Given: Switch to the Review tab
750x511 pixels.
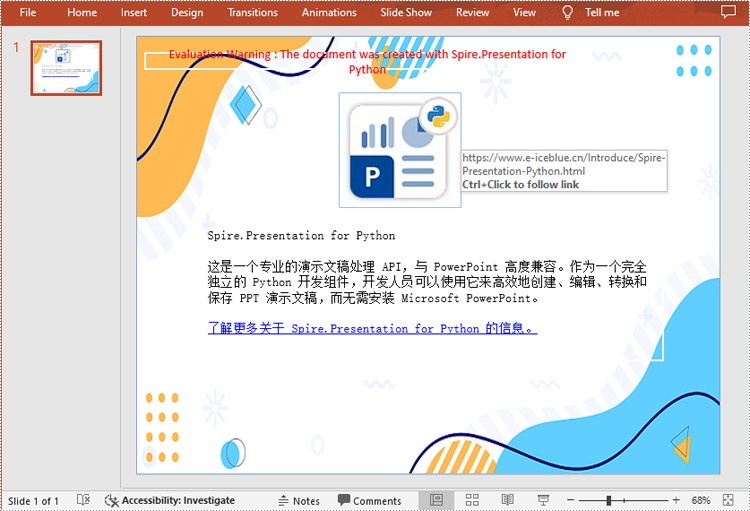Looking at the screenshot, I should tap(472, 12).
